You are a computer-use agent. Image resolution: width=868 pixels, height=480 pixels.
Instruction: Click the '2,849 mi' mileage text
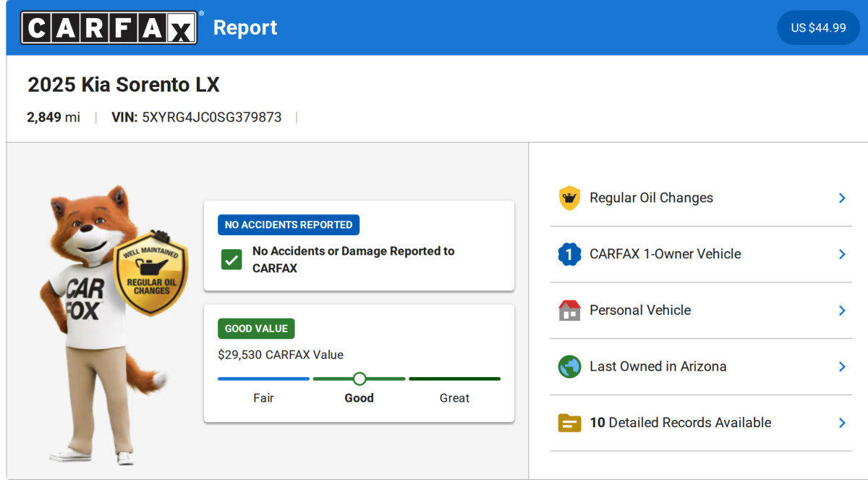pos(54,117)
